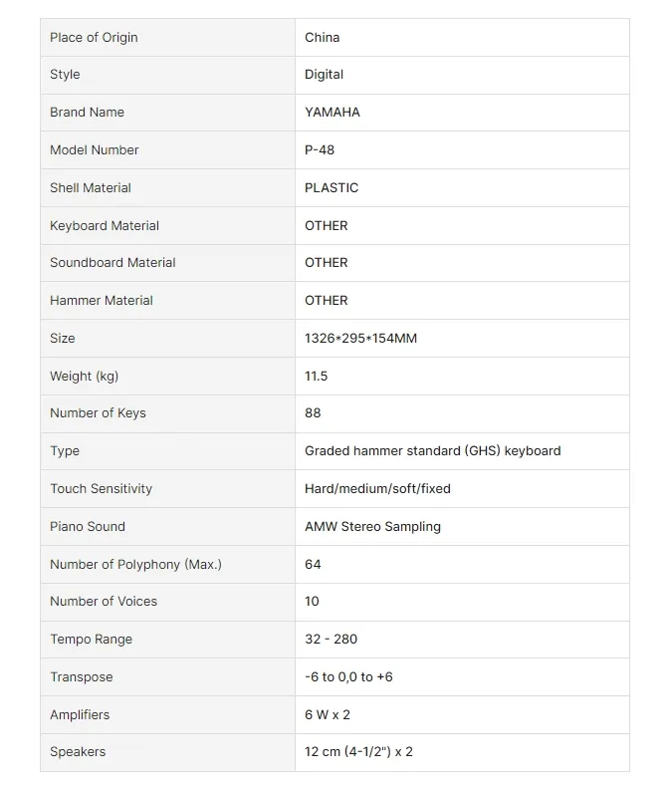Screen dimensions: 672x788
Task: Select the 'AMW Stereo Sampling' value
Action: tap(372, 527)
